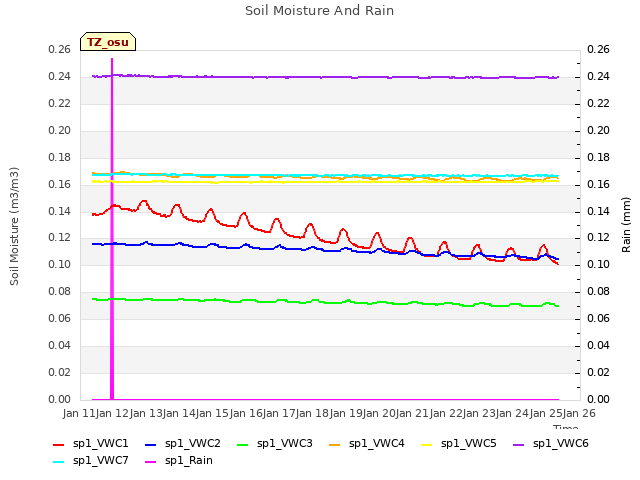This screenshot has height=480, width=640.
Task: Select sp1_VWC2 legend entry
Action: click(182, 444)
